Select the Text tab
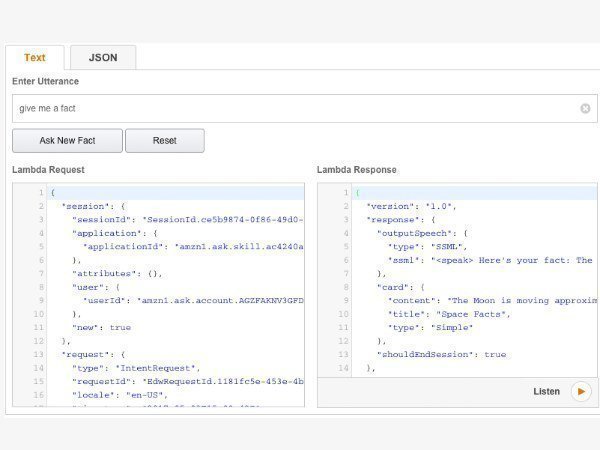Screen dimensions: 600x450 point(35,58)
